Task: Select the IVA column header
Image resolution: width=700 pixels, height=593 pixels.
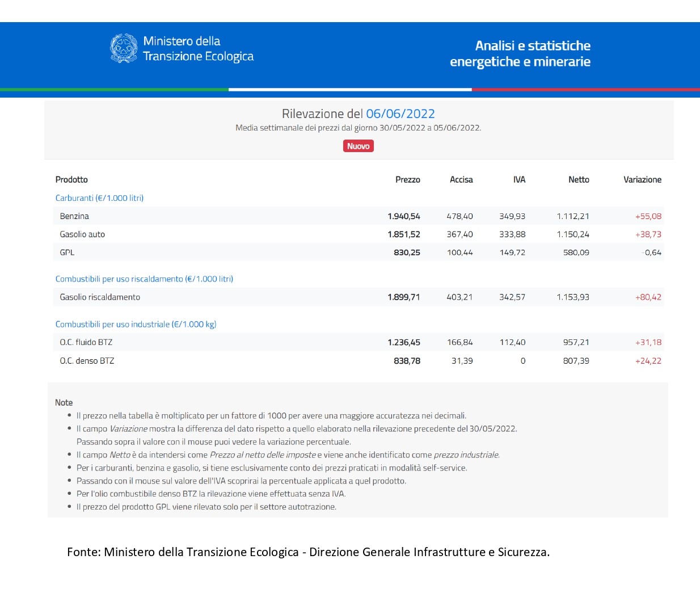Action: coord(519,179)
